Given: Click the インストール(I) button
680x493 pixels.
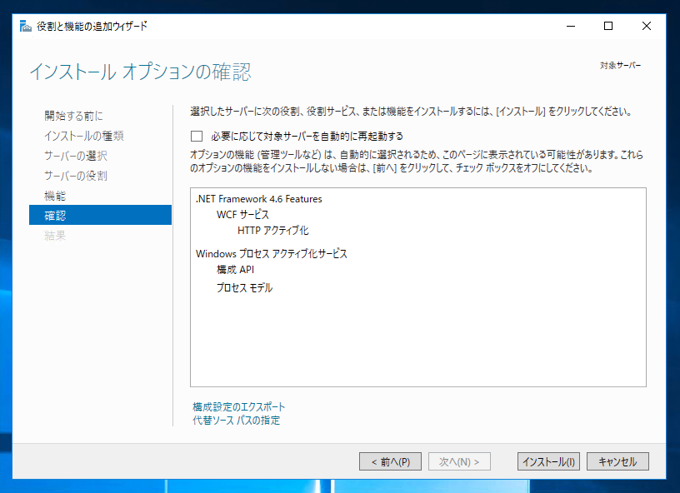Looking at the screenshot, I should click(x=548, y=462).
